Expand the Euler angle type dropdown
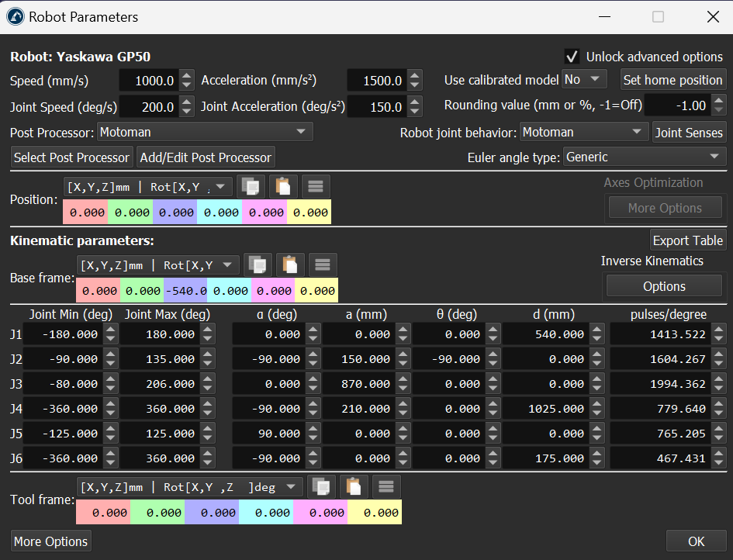The height and width of the screenshot is (560, 733). (644, 157)
